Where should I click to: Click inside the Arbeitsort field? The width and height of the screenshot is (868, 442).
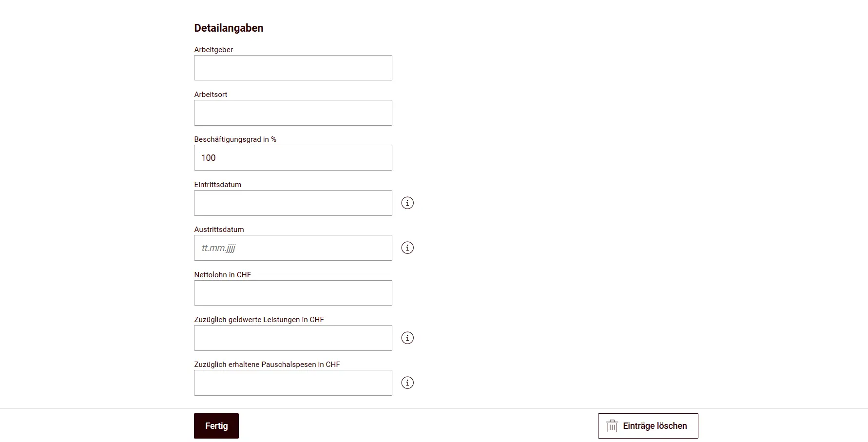click(x=292, y=113)
